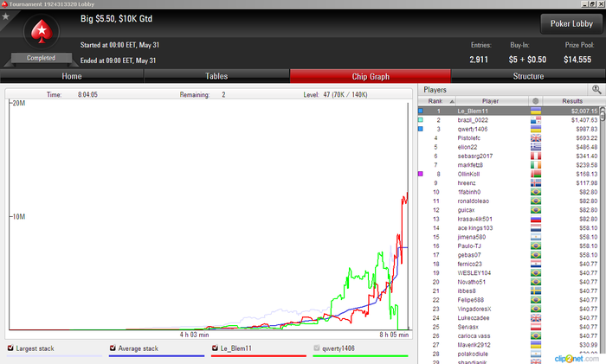Toggle the Largest stack checkbox
Image resolution: width=606 pixels, height=364 pixels.
tap(10, 348)
